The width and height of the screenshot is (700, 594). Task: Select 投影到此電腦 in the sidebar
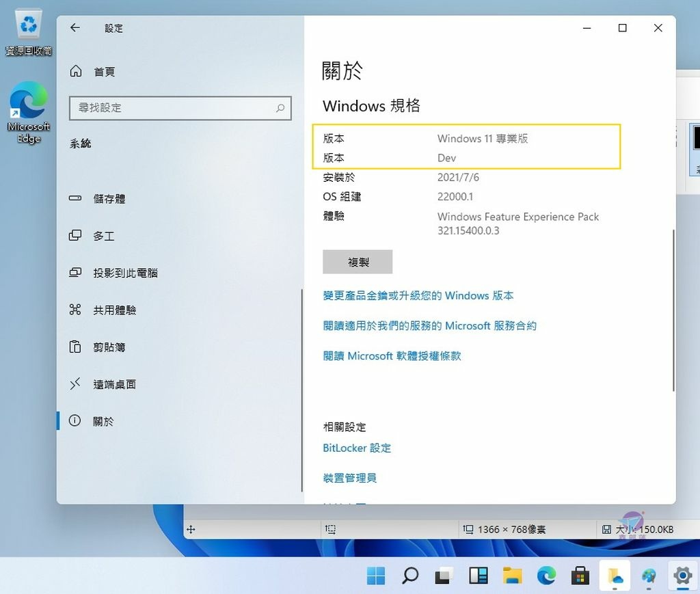113,273
